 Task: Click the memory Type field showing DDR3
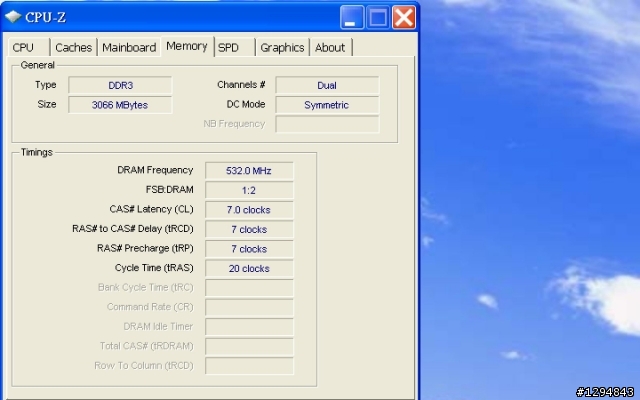(x=120, y=85)
